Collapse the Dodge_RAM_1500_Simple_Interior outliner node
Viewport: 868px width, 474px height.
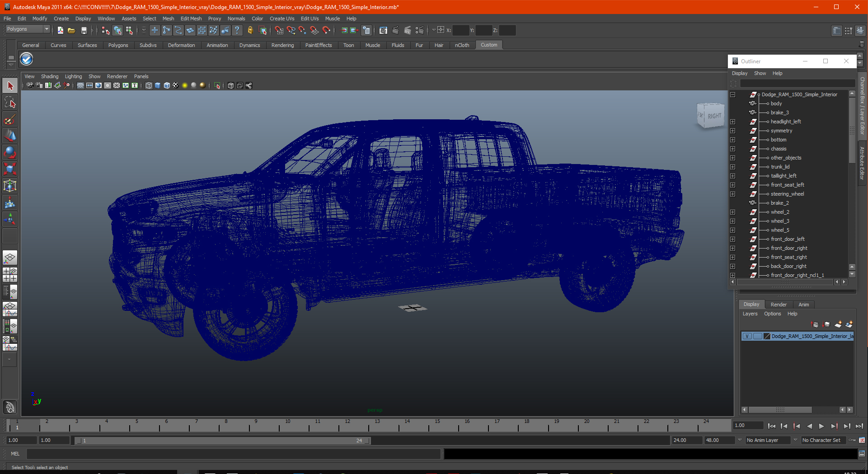[732, 95]
